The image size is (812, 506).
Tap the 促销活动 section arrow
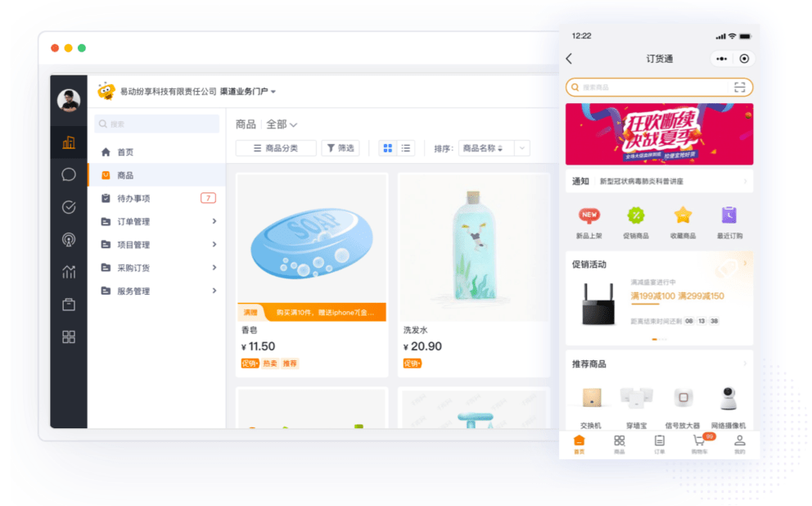745,264
